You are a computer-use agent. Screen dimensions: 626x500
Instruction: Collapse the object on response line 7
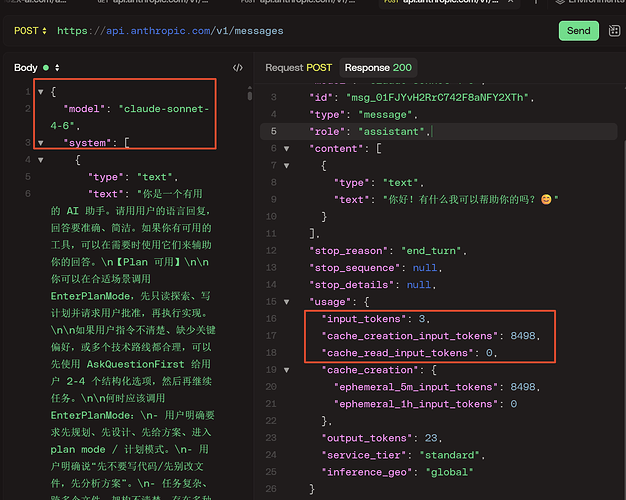[286, 165]
